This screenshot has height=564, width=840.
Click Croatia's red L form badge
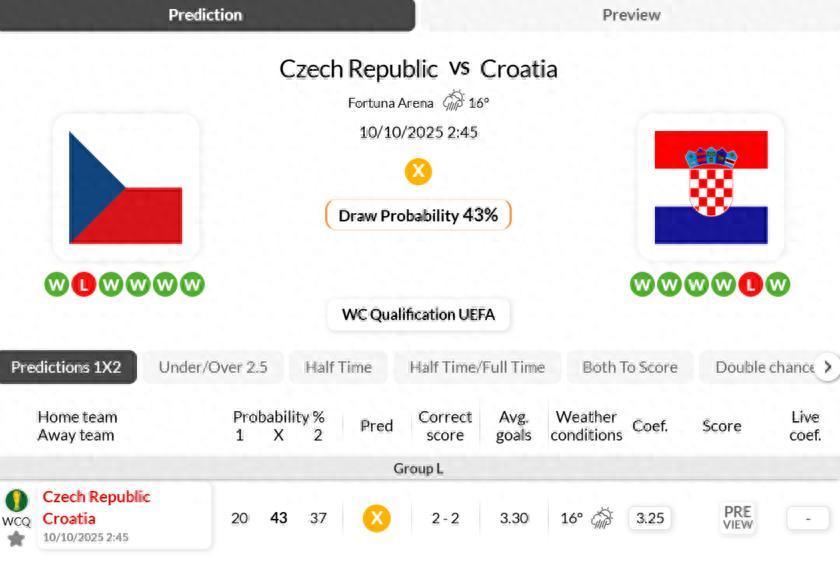click(x=751, y=285)
